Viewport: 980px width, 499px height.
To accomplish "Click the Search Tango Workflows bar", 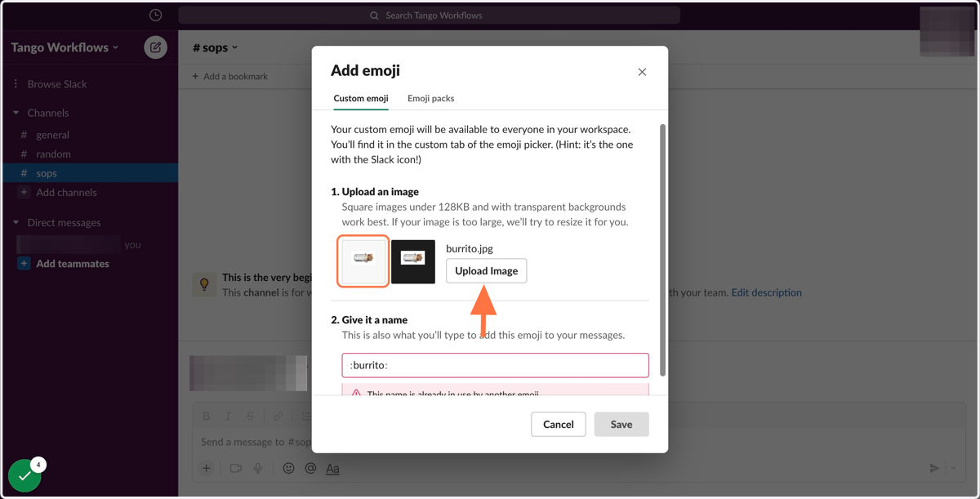I will [429, 15].
